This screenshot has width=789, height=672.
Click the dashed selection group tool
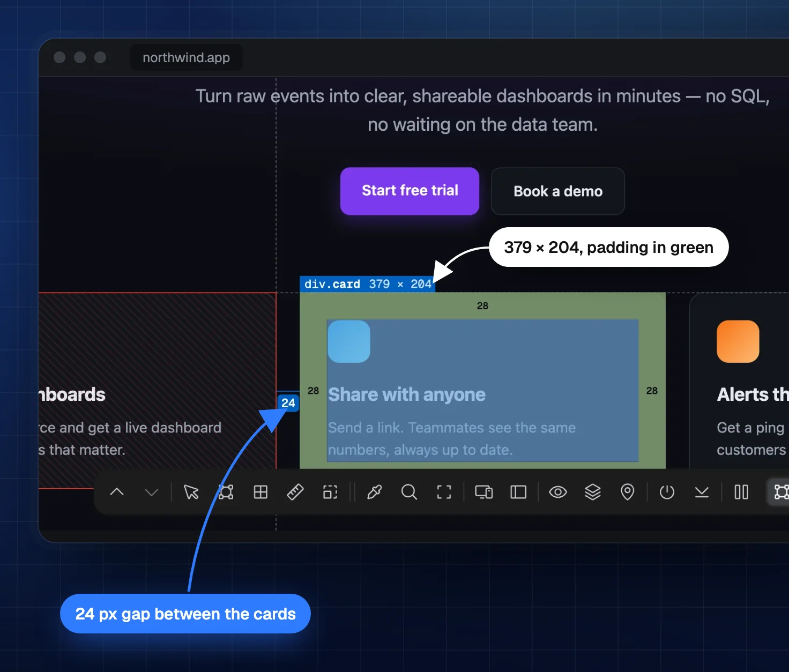[330, 492]
